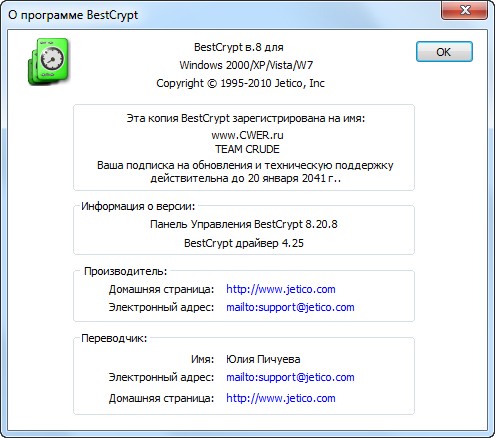Click BestCrypt драйвер 4.25 text
The width and height of the screenshot is (495, 438).
pyautogui.click(x=244, y=243)
